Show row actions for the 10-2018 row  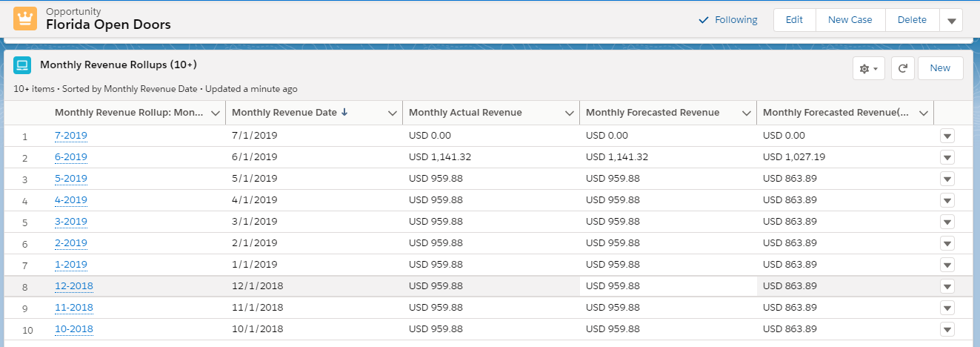click(947, 329)
